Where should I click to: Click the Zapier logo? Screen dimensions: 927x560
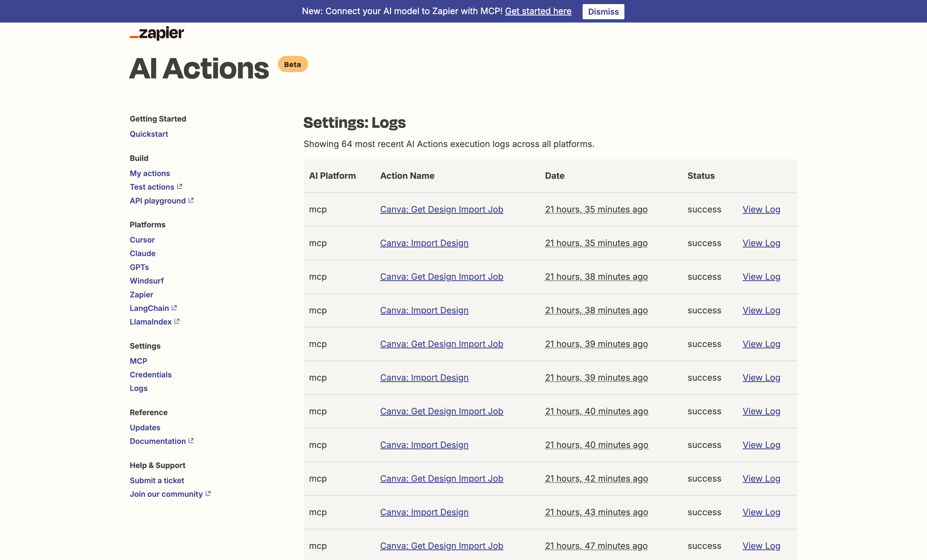[157, 33]
